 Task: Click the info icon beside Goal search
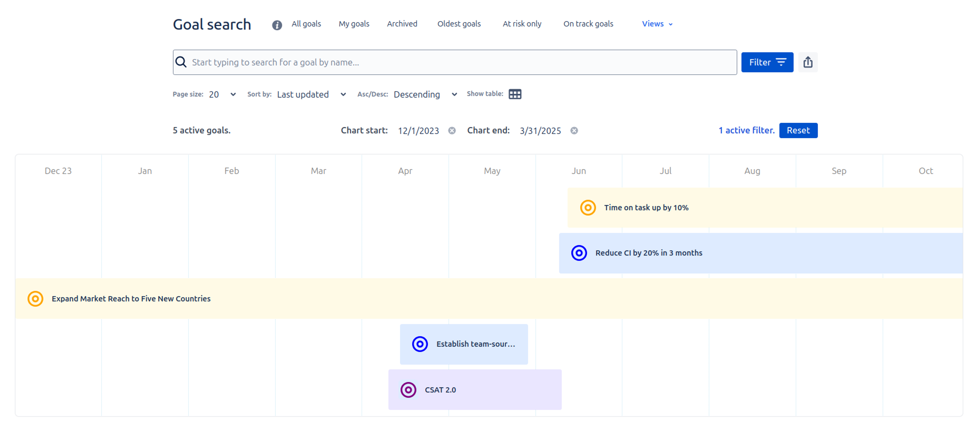(277, 25)
